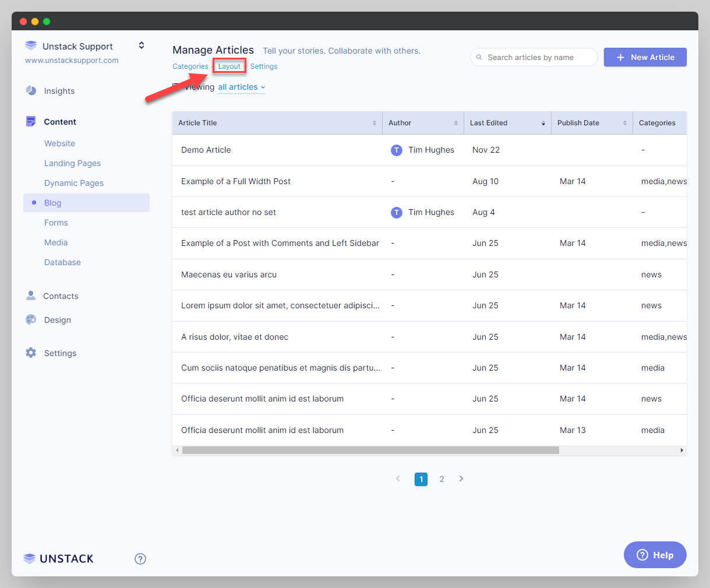Image resolution: width=710 pixels, height=588 pixels.
Task: Open the Categories tab
Action: [190, 66]
